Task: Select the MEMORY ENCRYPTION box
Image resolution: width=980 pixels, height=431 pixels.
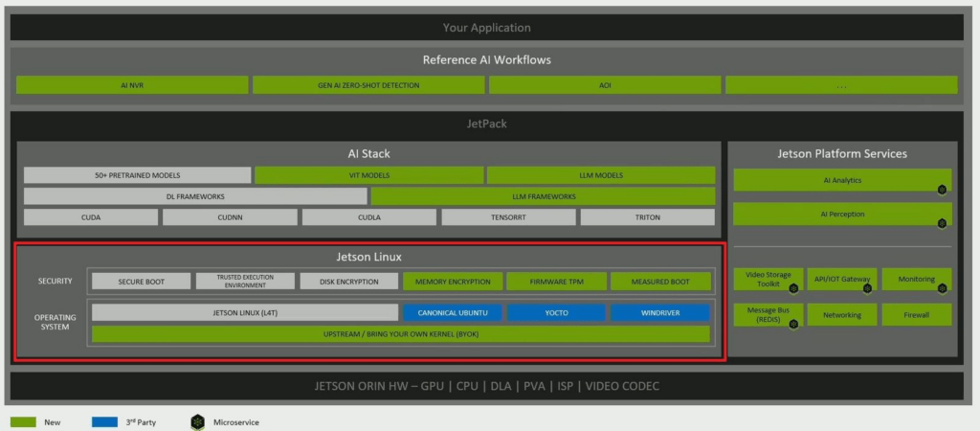Action: point(453,282)
